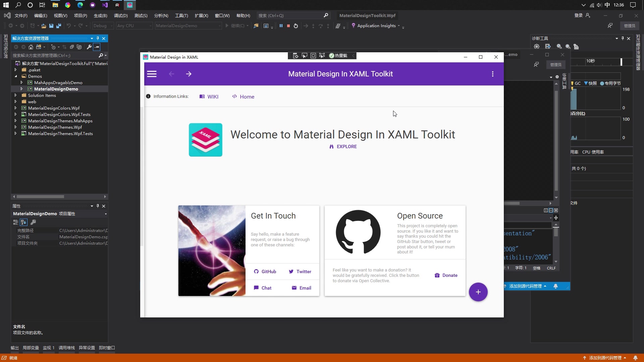Image resolution: width=644 pixels, height=362 pixels.
Task: Click the floating purple plus button
Action: [x=478, y=292]
